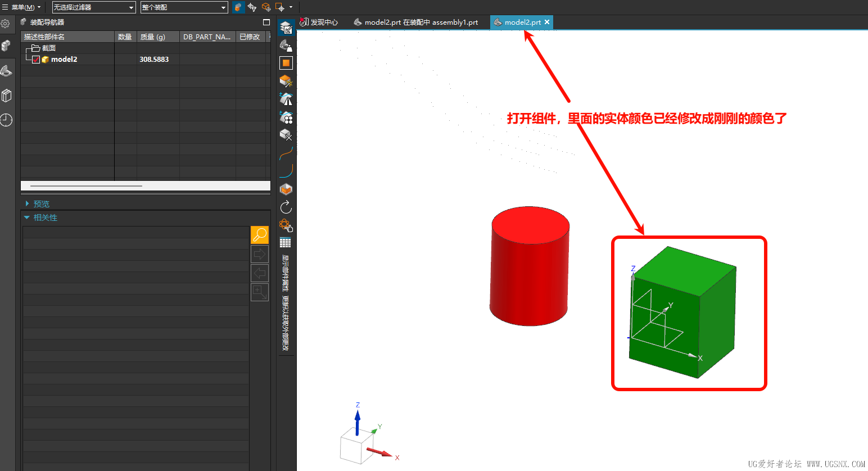Switch to model2.prt 在装配中 assembly1.prt tab
Image resolution: width=868 pixels, height=471 pixels.
(416, 22)
